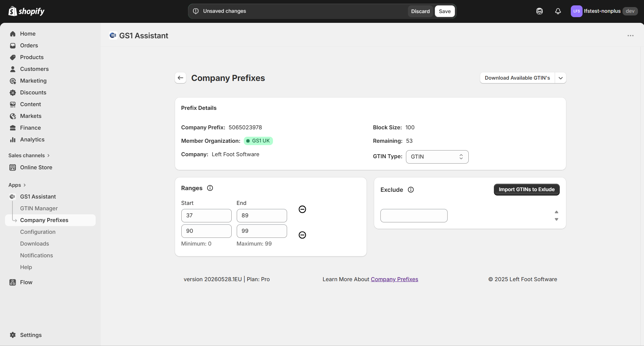This screenshot has width=644, height=346.
Task: Open Downloads in the sidebar
Action: coord(35,244)
